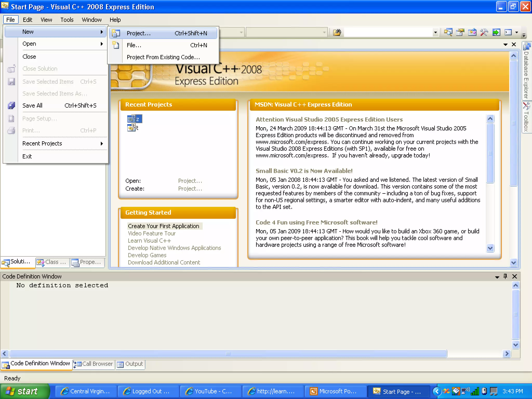Click in the find text input box
Image resolution: width=532 pixels, height=399 pixels.
pos(388,32)
